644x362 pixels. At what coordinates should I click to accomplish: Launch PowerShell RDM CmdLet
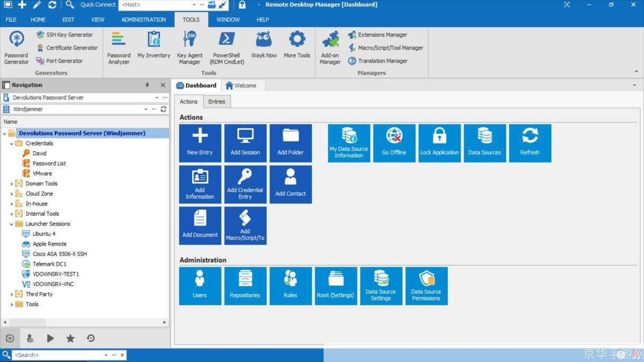(227, 48)
